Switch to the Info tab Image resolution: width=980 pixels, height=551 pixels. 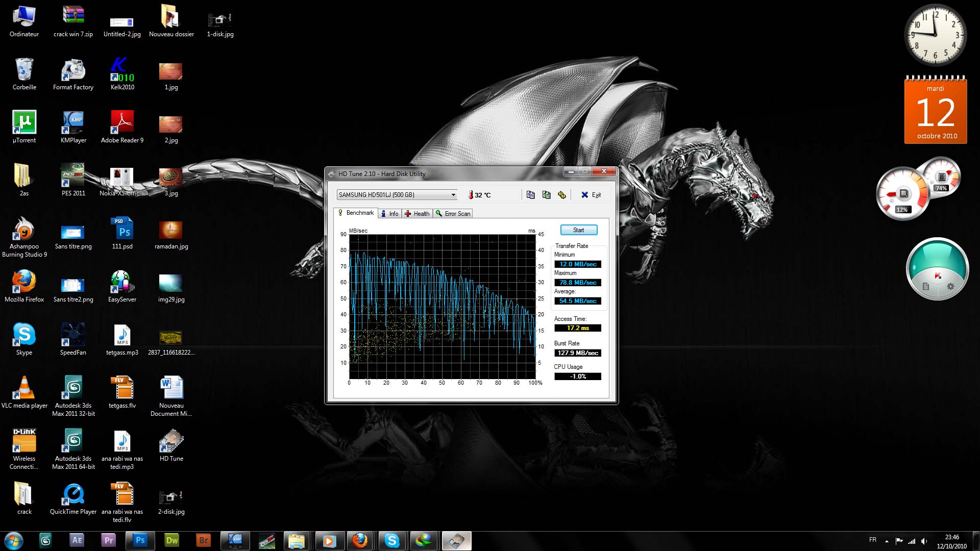(x=390, y=214)
